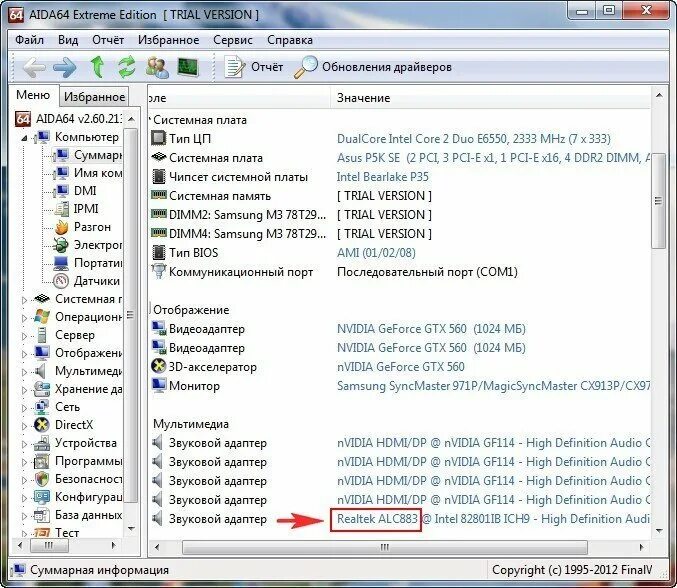Select the Тип BIOS row label

[193, 253]
